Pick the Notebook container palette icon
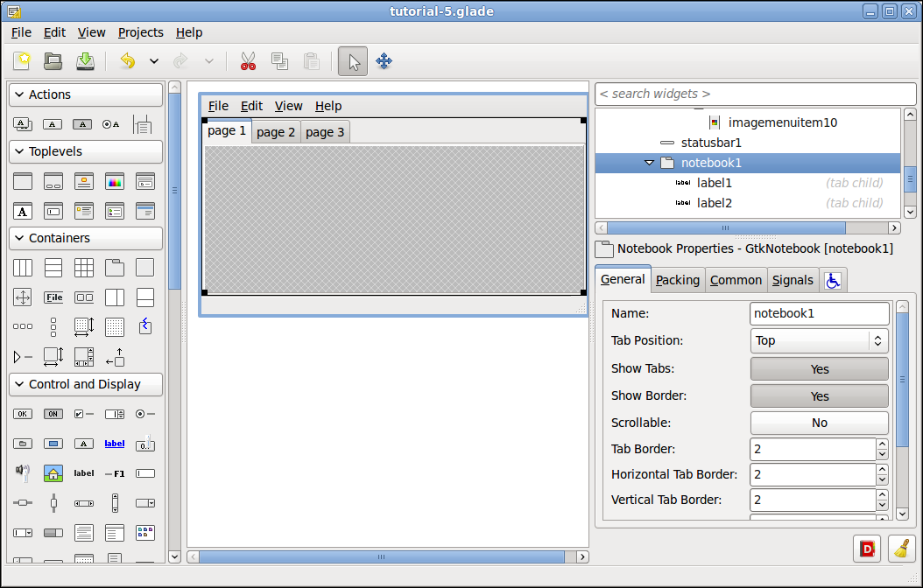The height and width of the screenshot is (588, 923). 114,268
